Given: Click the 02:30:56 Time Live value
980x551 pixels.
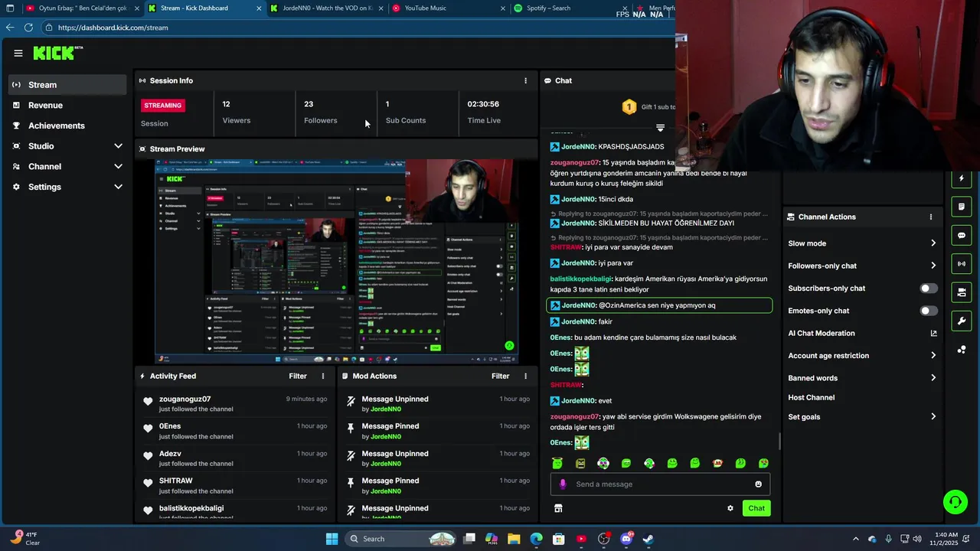Looking at the screenshot, I should pos(483,104).
